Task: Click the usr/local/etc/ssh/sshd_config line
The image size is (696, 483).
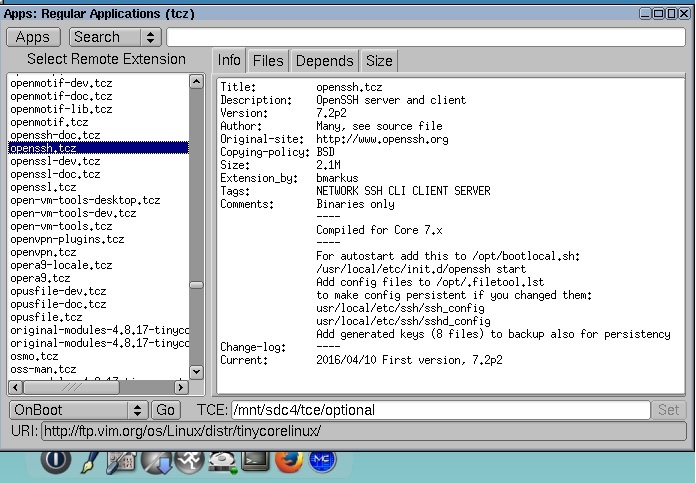Action: click(403, 321)
